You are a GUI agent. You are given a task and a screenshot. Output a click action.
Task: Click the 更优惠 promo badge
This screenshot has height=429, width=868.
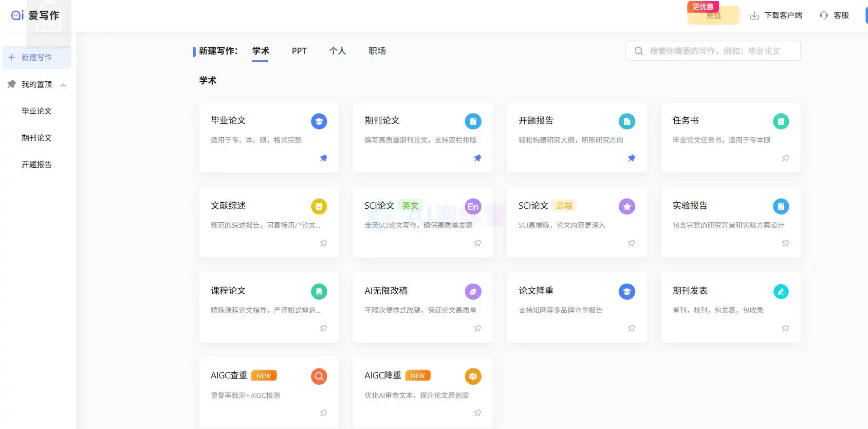[703, 6]
